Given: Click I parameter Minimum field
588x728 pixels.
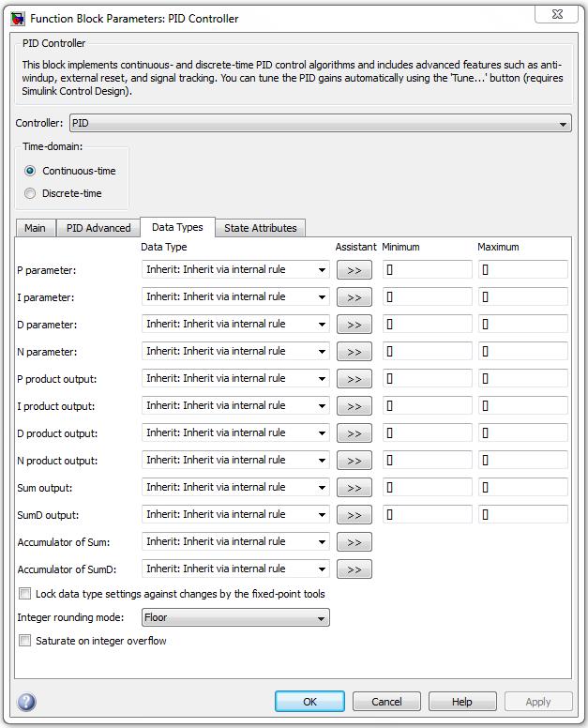Looking at the screenshot, I should pyautogui.click(x=428, y=296).
